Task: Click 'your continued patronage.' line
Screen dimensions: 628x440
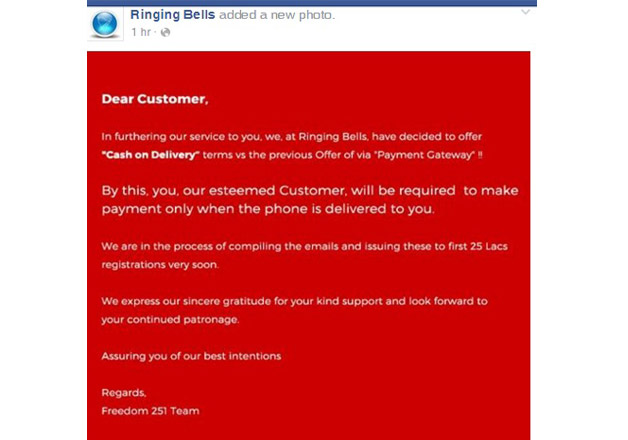Action: tap(170, 319)
